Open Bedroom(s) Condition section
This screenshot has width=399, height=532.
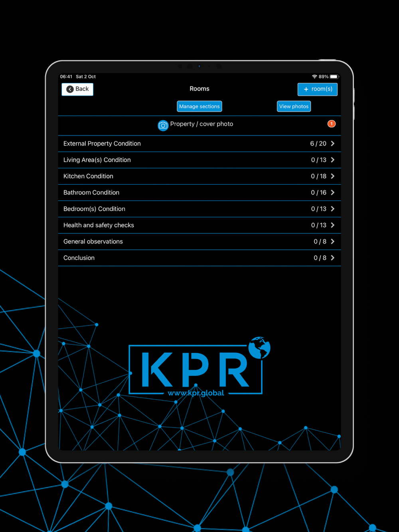(199, 209)
